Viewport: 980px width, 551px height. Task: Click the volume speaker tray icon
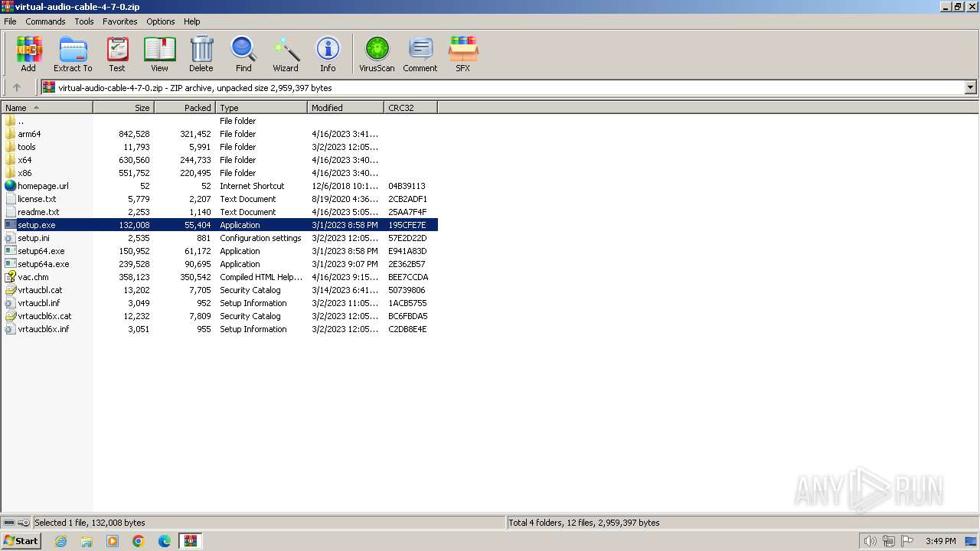[870, 541]
